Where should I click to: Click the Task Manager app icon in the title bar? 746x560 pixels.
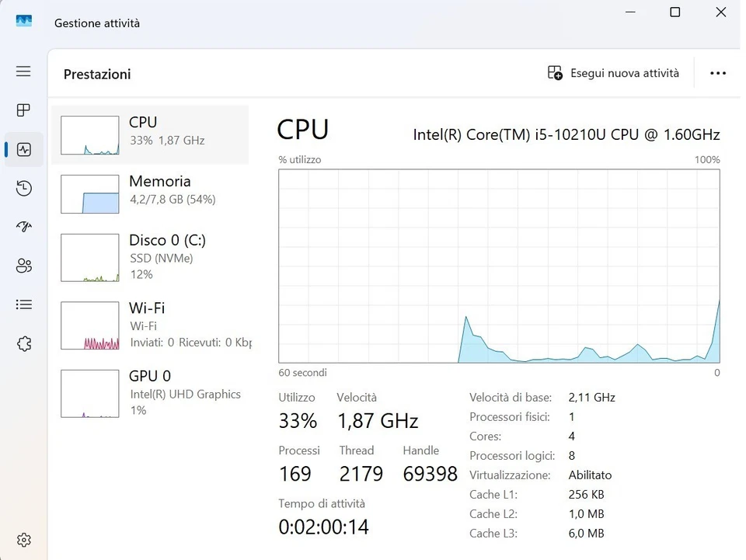click(24, 21)
